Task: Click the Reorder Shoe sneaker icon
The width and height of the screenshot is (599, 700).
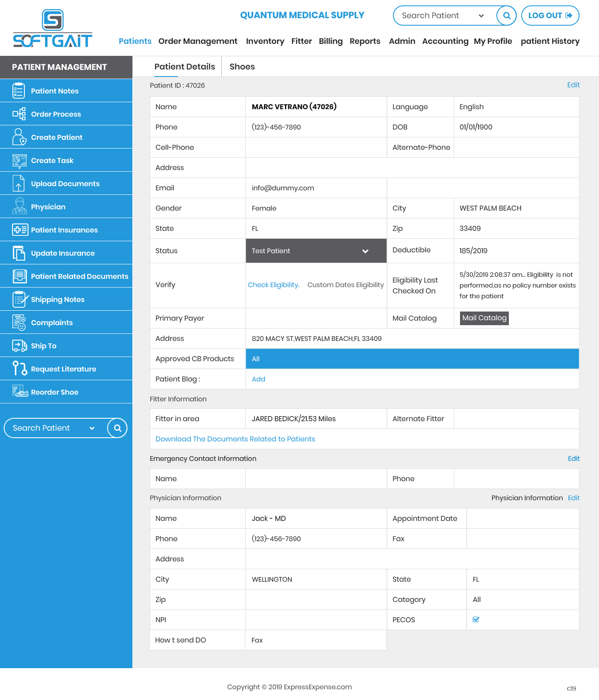Action: (20, 391)
